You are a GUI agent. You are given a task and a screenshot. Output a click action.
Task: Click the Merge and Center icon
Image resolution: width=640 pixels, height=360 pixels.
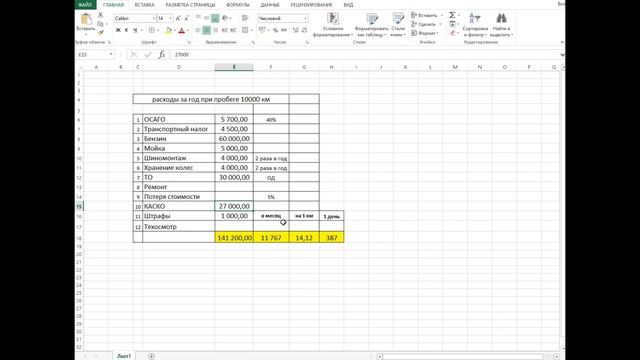tap(245, 30)
